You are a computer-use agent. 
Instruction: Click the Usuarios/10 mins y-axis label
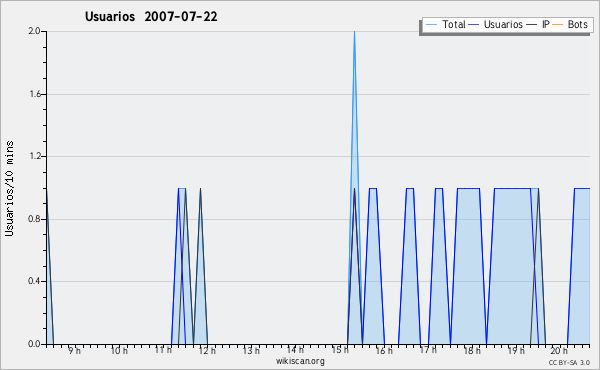pos(9,188)
